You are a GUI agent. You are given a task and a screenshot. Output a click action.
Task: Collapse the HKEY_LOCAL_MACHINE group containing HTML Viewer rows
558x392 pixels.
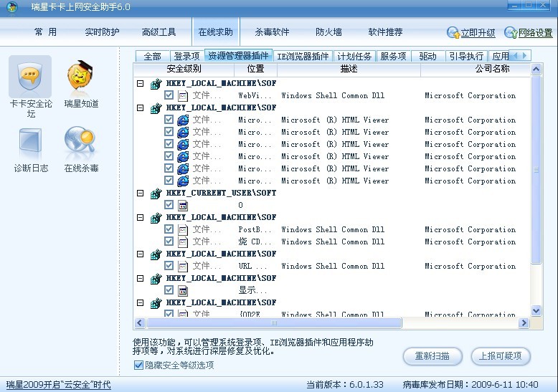141,107
